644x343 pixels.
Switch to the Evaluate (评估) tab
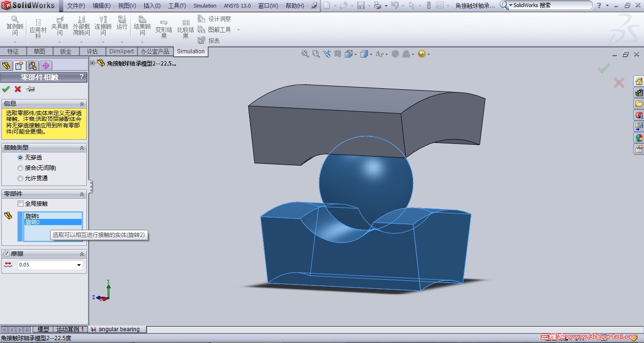click(92, 51)
